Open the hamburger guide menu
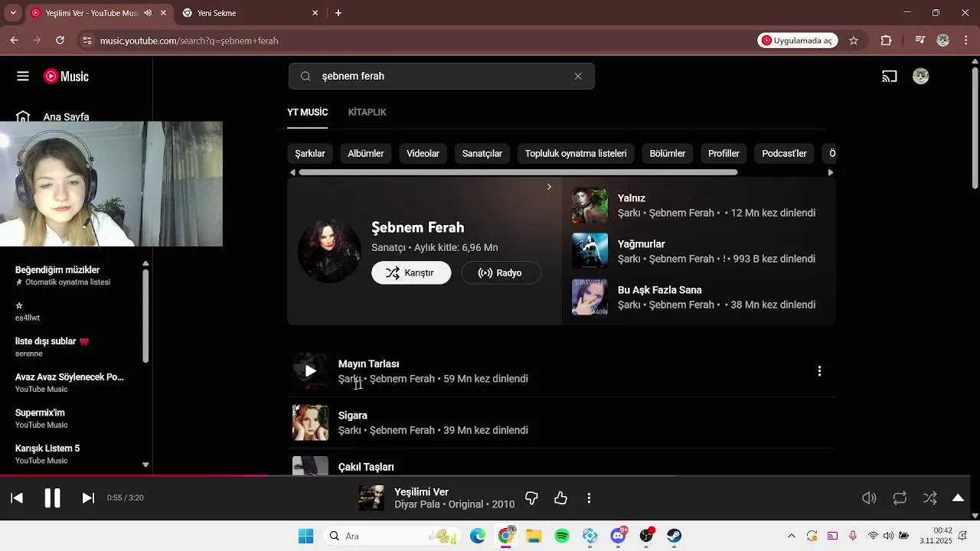The height and width of the screenshot is (551, 980). click(23, 77)
